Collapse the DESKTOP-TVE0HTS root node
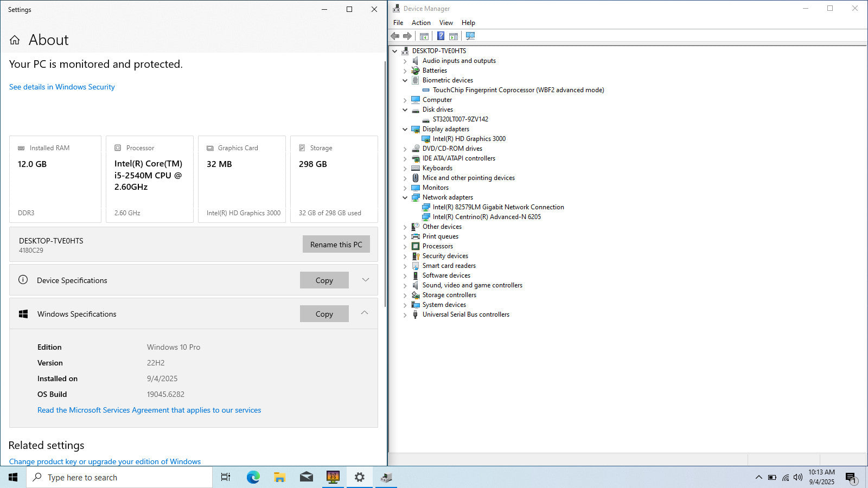868x488 pixels. [x=395, y=51]
